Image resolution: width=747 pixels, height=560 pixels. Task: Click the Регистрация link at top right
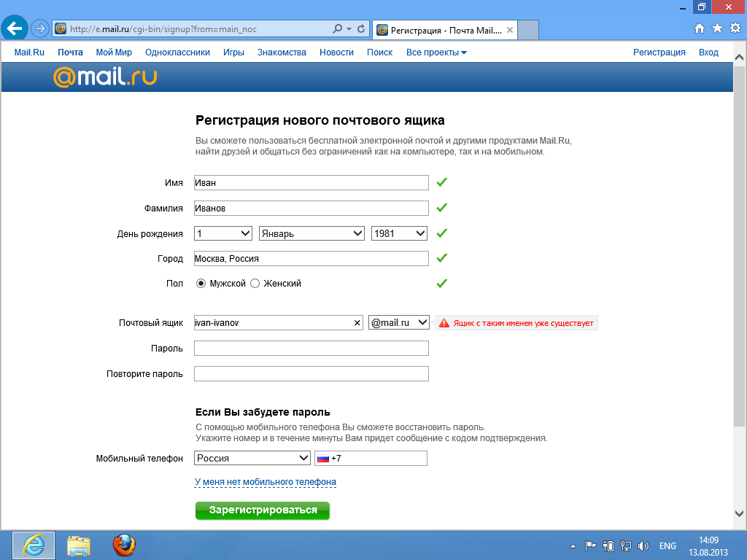(659, 52)
